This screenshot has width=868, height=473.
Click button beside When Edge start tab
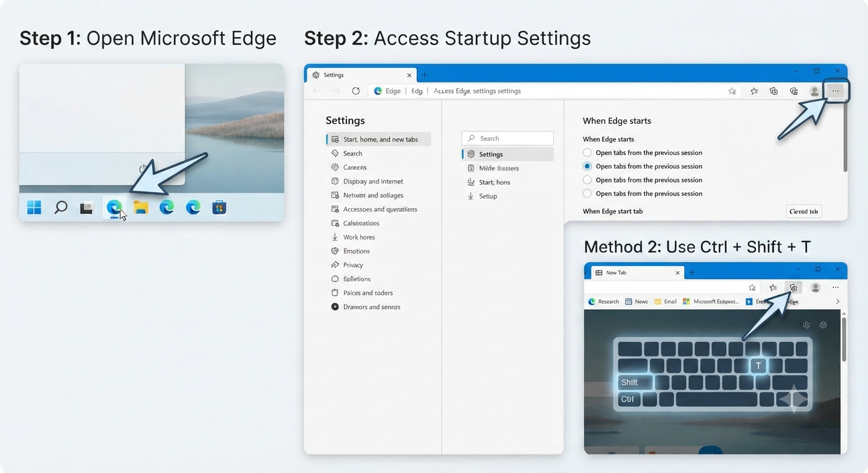point(804,211)
